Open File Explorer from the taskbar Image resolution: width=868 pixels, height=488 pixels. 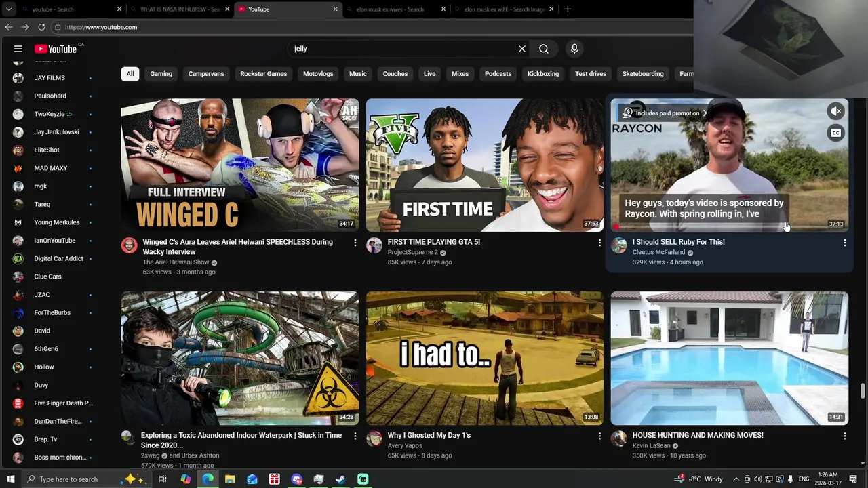[230, 479]
